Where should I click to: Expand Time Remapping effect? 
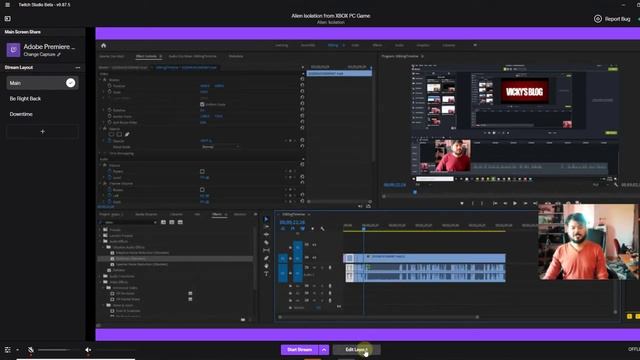point(100,153)
